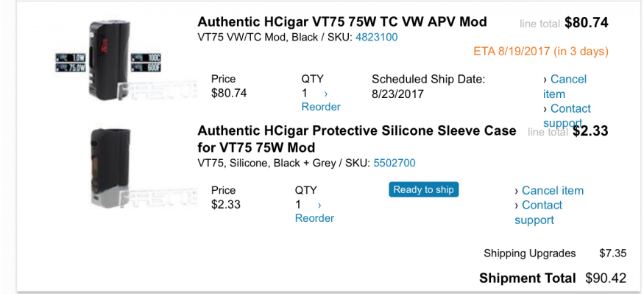This screenshot has height=294, width=644.
Task: Contact support for the VT75 mod
Action: (567, 116)
